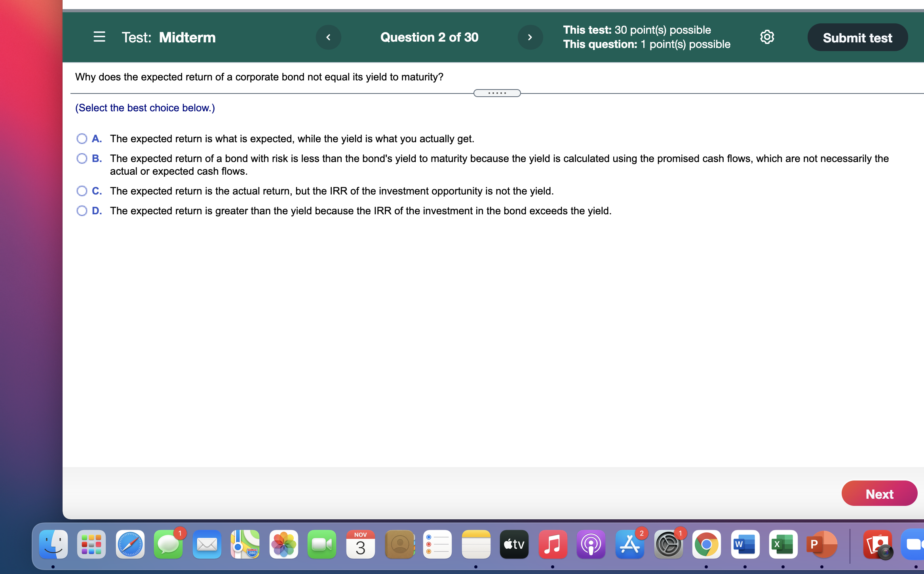This screenshot has height=574, width=924.
Task: Open Google Chrome from the dock
Action: click(707, 545)
